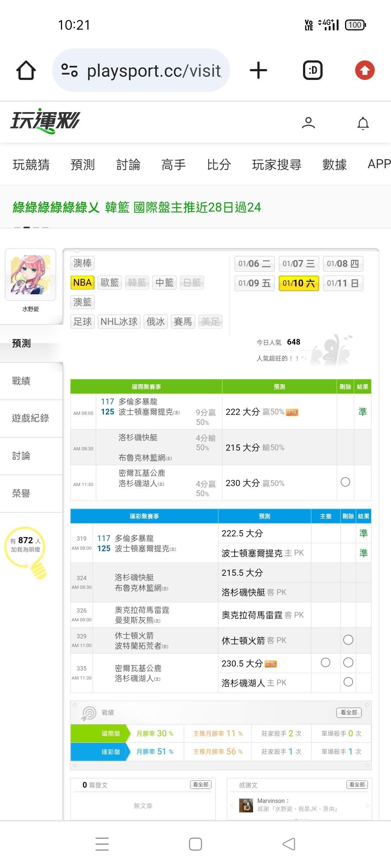This screenshot has width=391, height=868.
Task: Tap the 玩運彩 site logo
Action: [45, 121]
